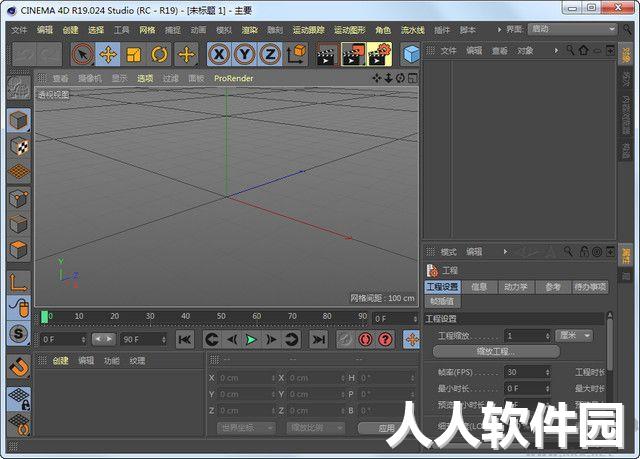Image resolution: width=640 pixels, height=459 pixels.
Task: Click viewport pan navigation icon
Action: 376,78
